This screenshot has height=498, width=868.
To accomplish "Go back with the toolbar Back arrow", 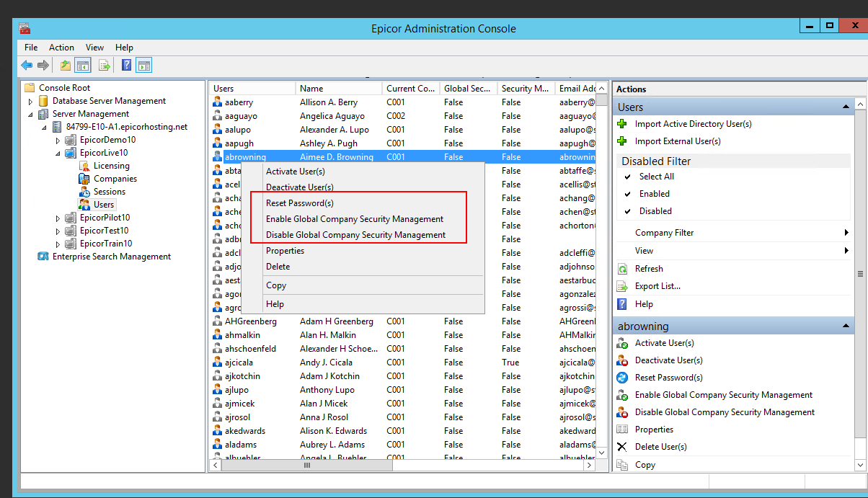I will [x=27, y=66].
